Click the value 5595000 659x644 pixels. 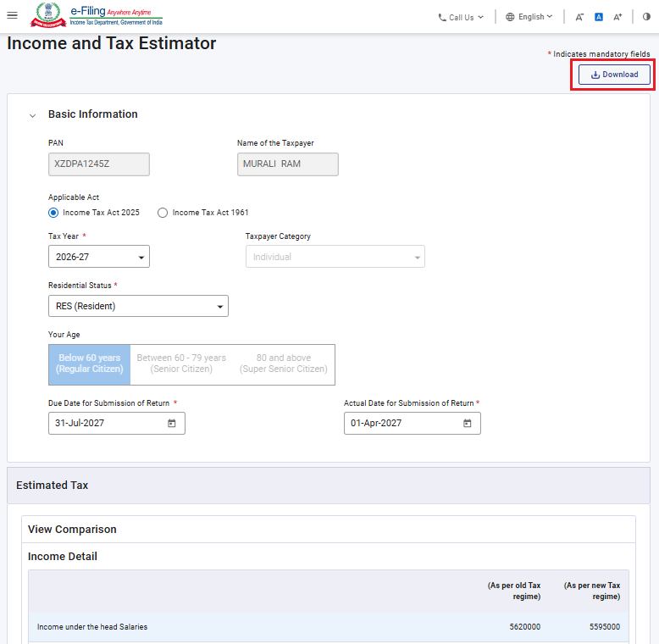(605, 627)
